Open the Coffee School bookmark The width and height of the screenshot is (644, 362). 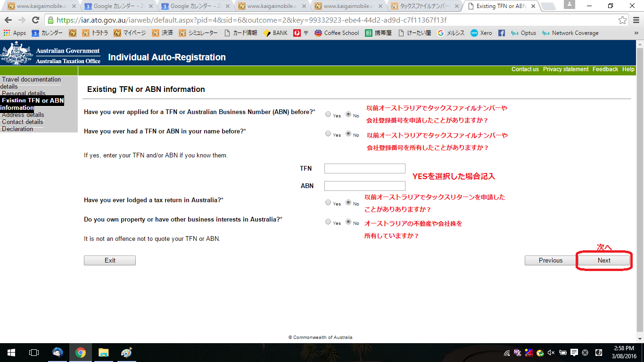[337, 33]
